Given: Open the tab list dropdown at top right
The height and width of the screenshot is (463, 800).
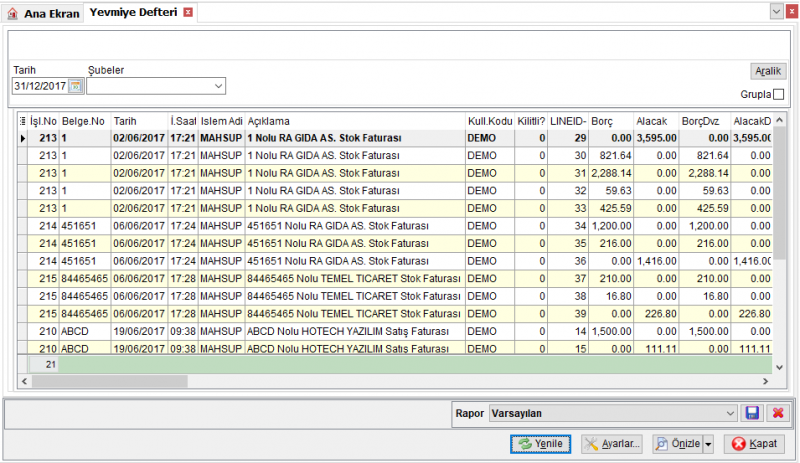Looking at the screenshot, I should coord(776,12).
